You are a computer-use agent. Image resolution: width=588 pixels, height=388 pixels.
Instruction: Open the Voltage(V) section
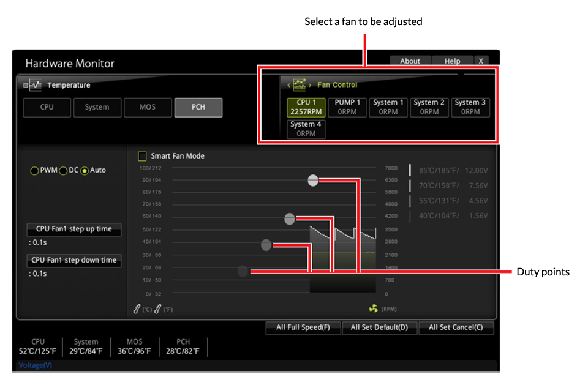(34, 365)
